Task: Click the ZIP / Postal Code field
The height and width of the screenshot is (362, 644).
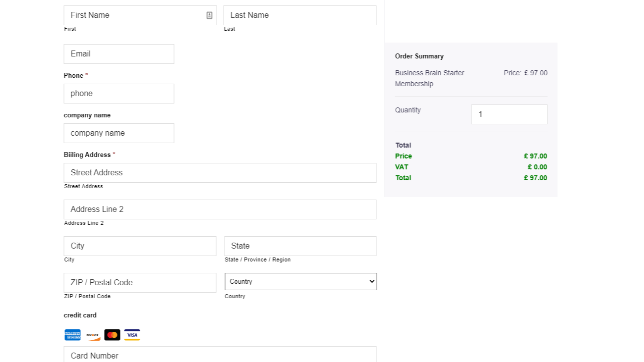Action: click(x=140, y=283)
